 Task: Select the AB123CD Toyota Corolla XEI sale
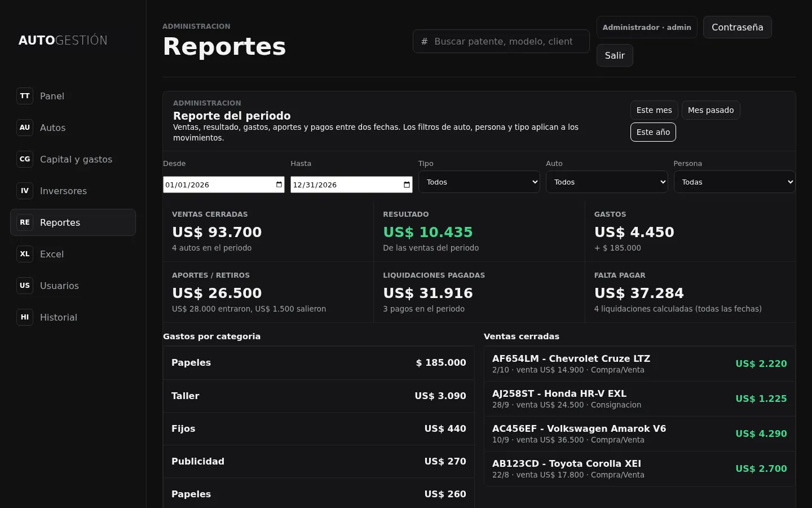(639, 469)
